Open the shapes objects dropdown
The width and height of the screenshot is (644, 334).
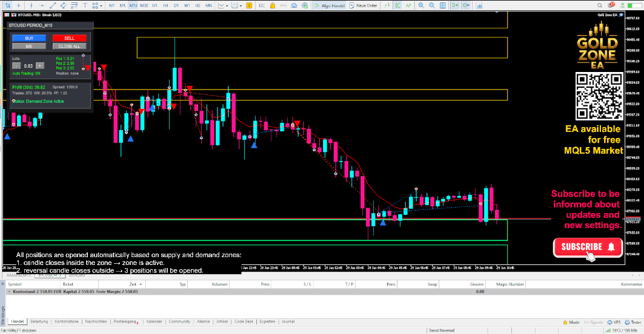[x=97, y=5]
